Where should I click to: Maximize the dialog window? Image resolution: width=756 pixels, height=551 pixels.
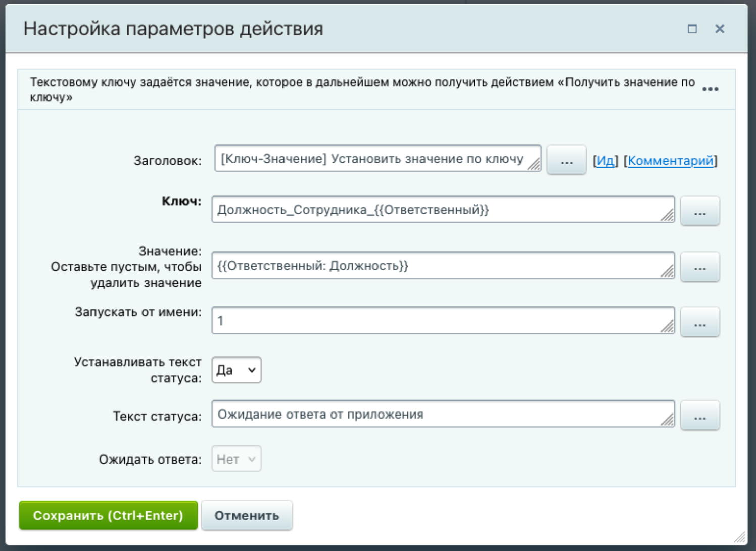click(692, 29)
